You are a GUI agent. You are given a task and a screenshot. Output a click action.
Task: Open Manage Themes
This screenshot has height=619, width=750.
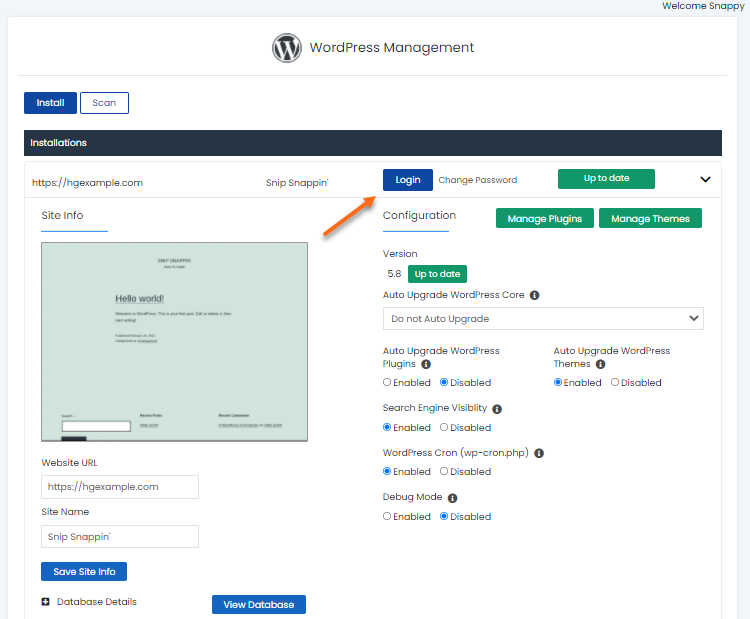[650, 218]
